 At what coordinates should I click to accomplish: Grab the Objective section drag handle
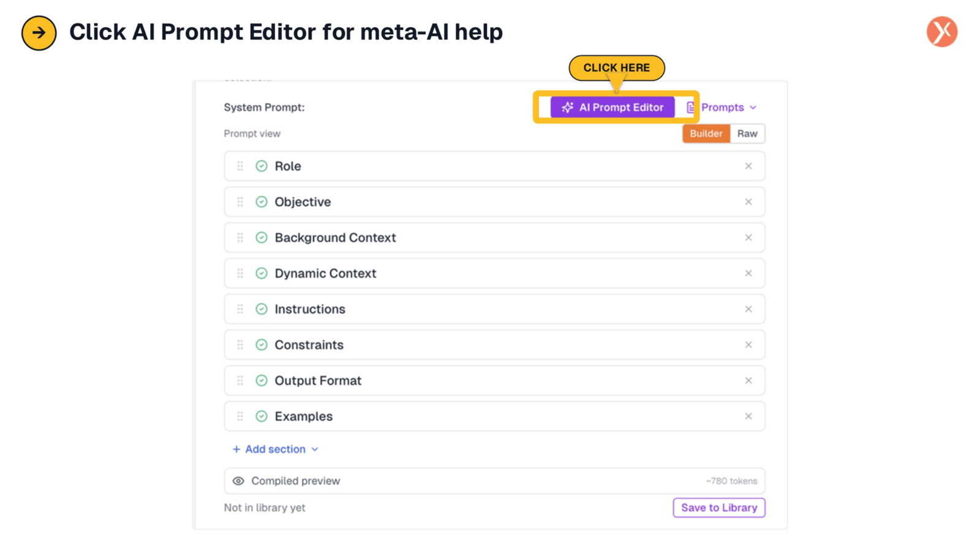click(x=240, y=201)
